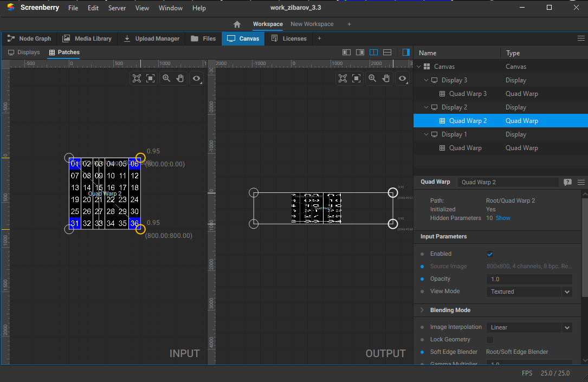Open the View Mode dropdown
Image resolution: width=588 pixels, height=382 pixels.
point(529,292)
